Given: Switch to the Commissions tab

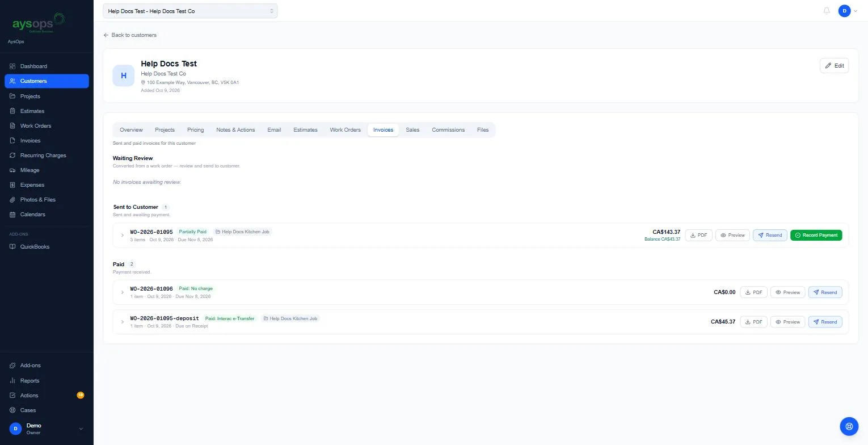Looking at the screenshot, I should click(448, 130).
